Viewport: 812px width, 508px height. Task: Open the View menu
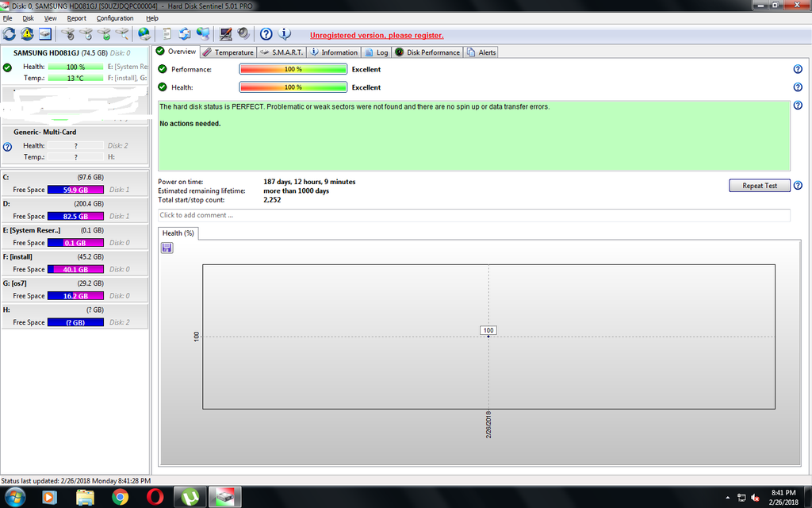point(50,18)
